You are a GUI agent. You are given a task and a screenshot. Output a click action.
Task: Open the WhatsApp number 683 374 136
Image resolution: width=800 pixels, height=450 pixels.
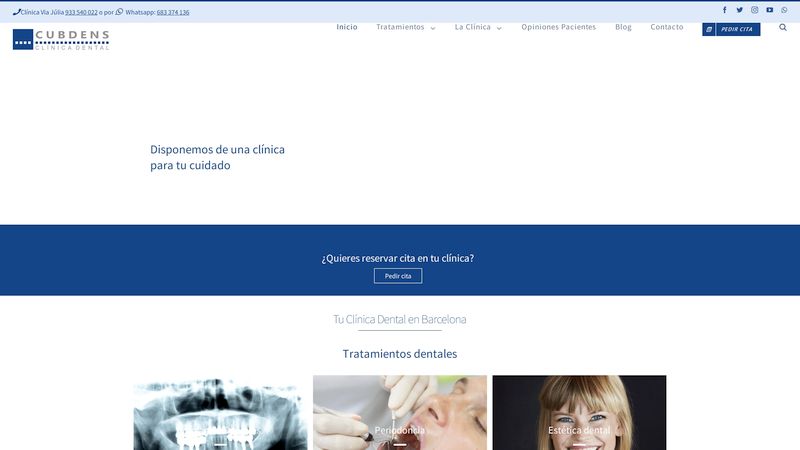[173, 12]
